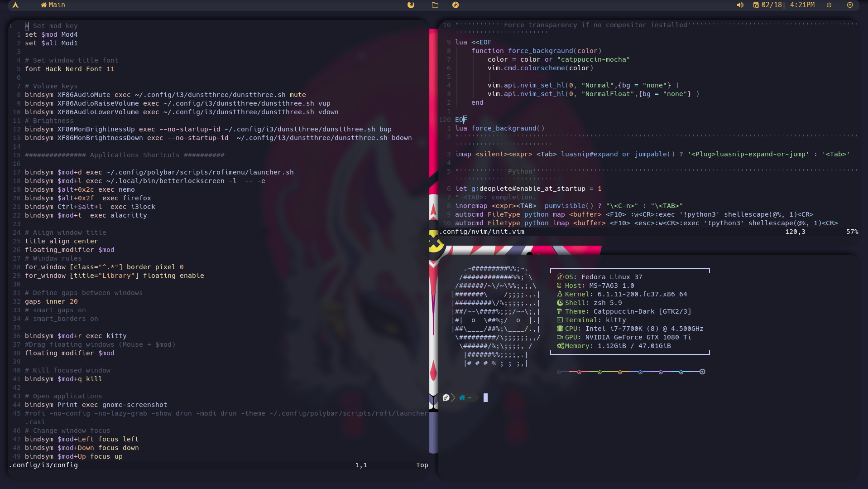Viewport: 868px width, 489px height.
Task: Click the yellow color dot in the palette
Action: 620,372
